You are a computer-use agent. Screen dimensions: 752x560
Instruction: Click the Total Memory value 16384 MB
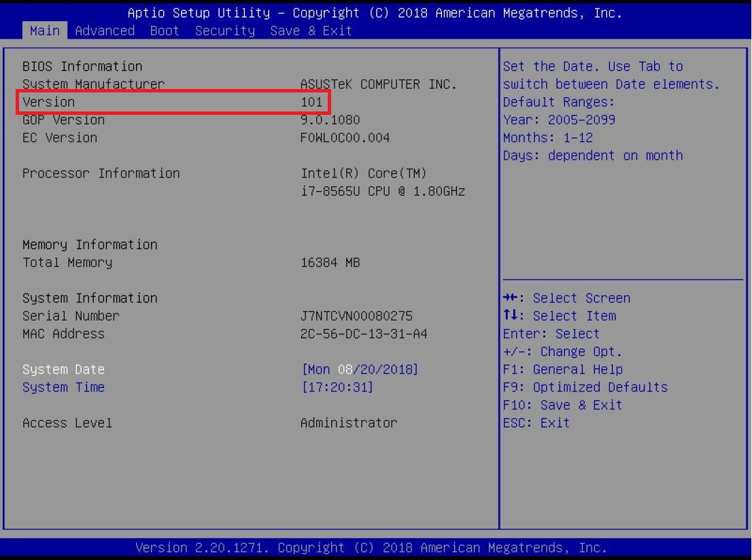point(330,262)
